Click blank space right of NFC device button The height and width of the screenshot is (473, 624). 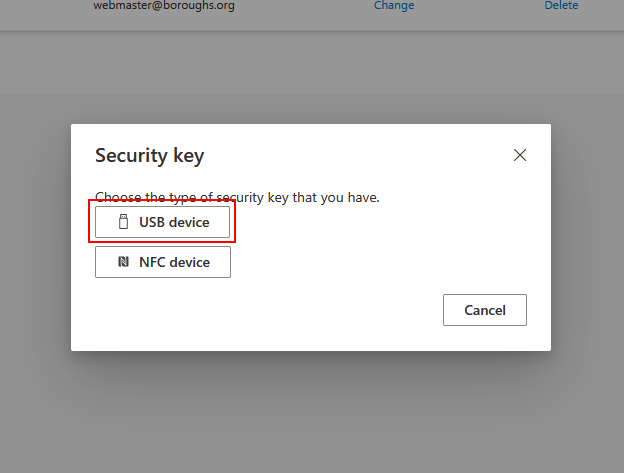(x=380, y=262)
